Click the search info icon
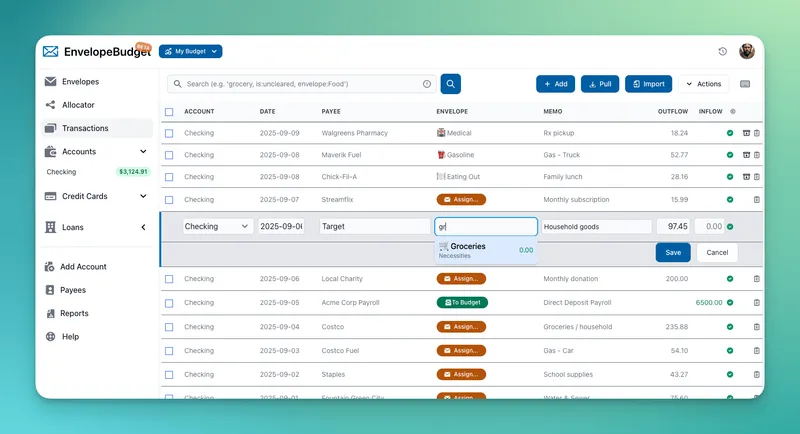This screenshot has height=434, width=800. [427, 84]
